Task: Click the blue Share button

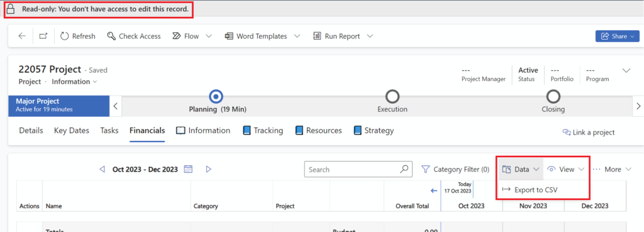Action: [618, 36]
